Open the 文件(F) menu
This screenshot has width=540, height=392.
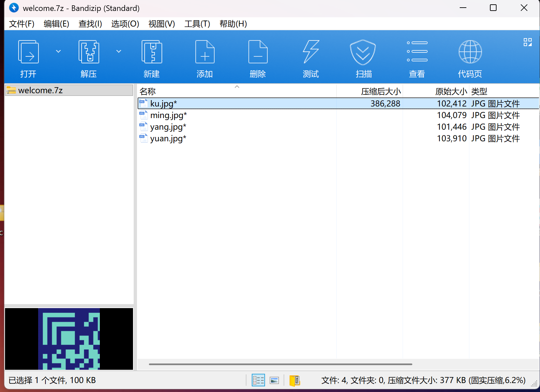[22, 24]
